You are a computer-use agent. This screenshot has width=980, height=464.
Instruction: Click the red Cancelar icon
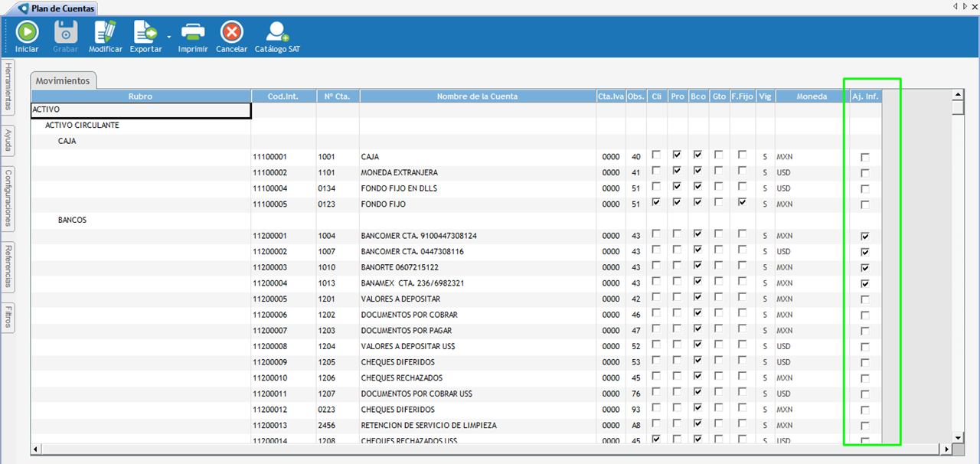tap(231, 32)
